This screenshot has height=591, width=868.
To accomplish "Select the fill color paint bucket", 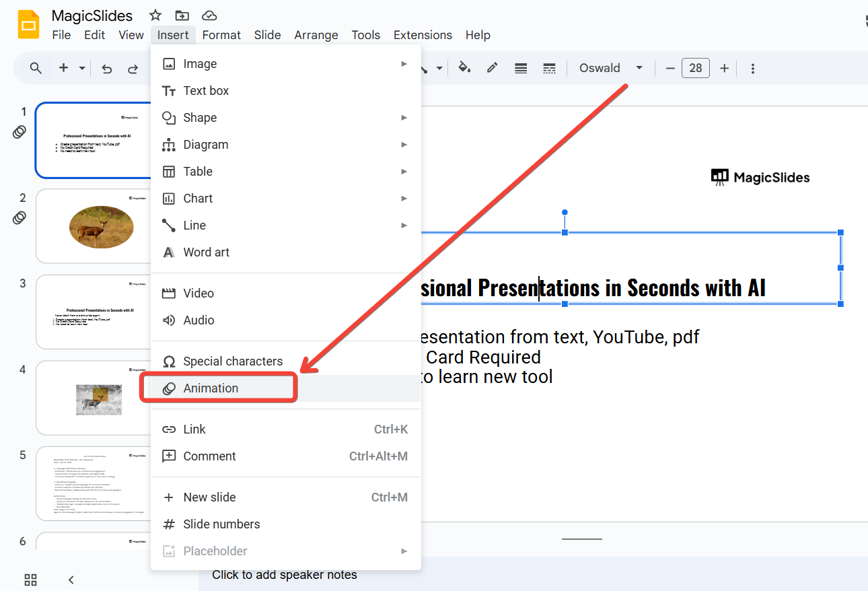I will (x=464, y=68).
